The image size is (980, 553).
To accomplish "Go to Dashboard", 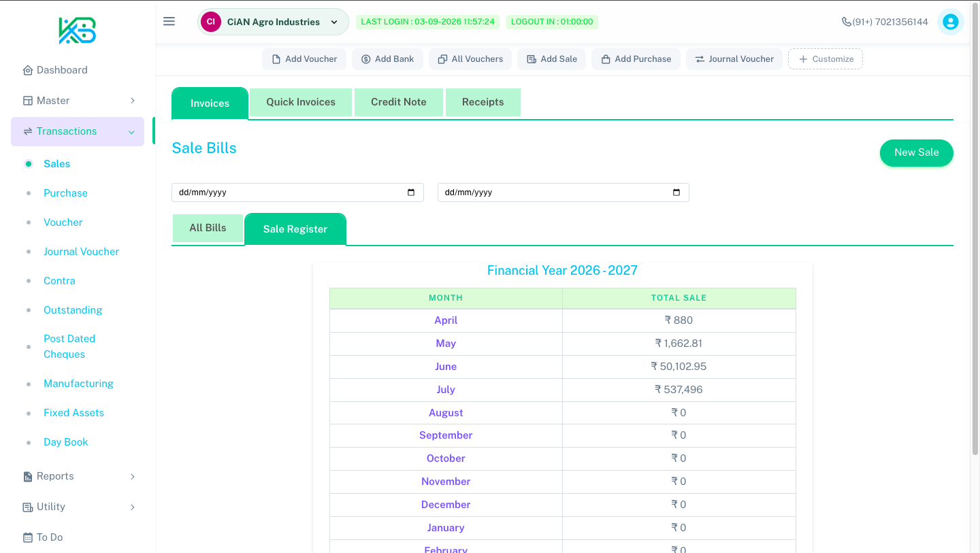I will point(78,70).
